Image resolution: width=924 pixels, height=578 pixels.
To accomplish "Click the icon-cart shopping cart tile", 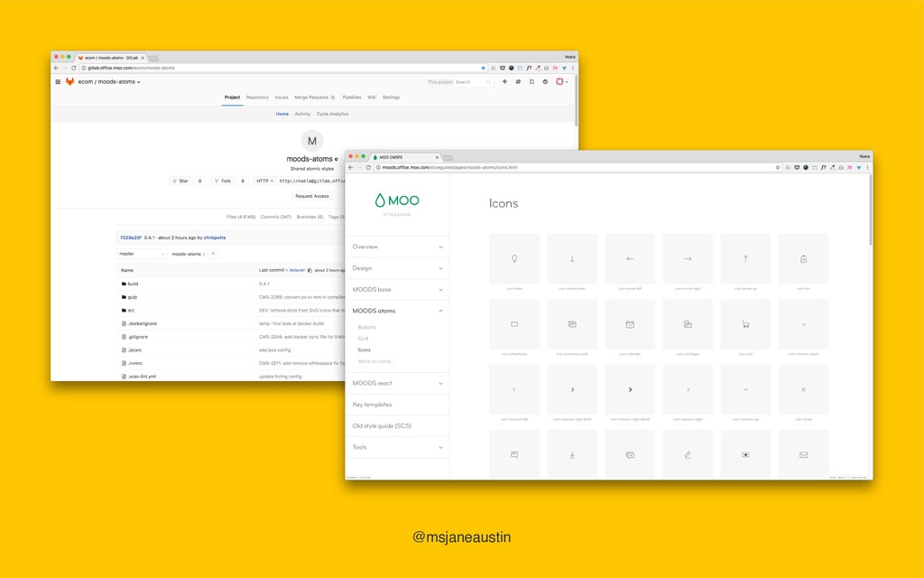I will pos(745,324).
